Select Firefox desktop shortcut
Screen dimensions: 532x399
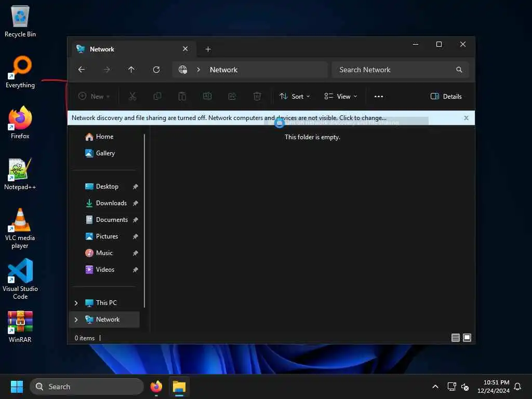click(x=20, y=123)
